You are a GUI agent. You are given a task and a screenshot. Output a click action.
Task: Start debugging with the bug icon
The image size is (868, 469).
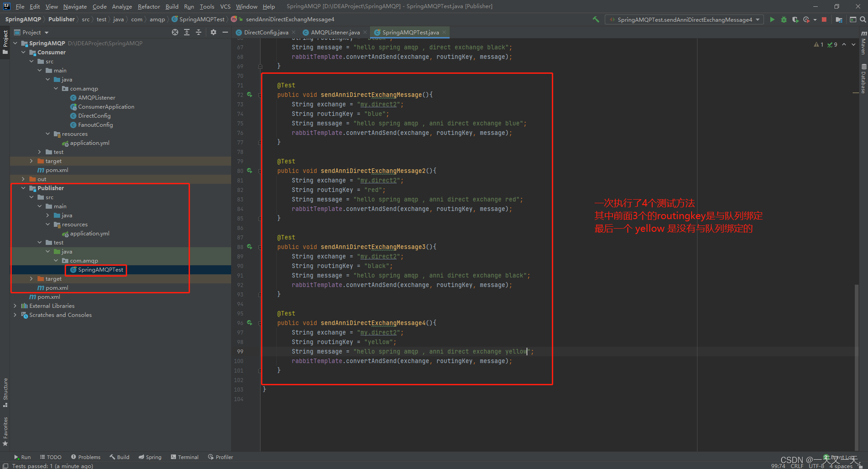(784, 19)
